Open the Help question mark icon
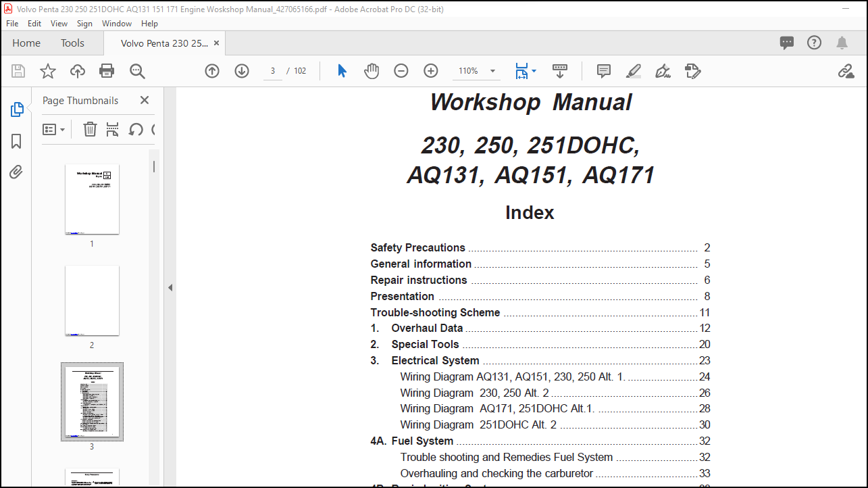This screenshot has width=868, height=488. (x=814, y=43)
